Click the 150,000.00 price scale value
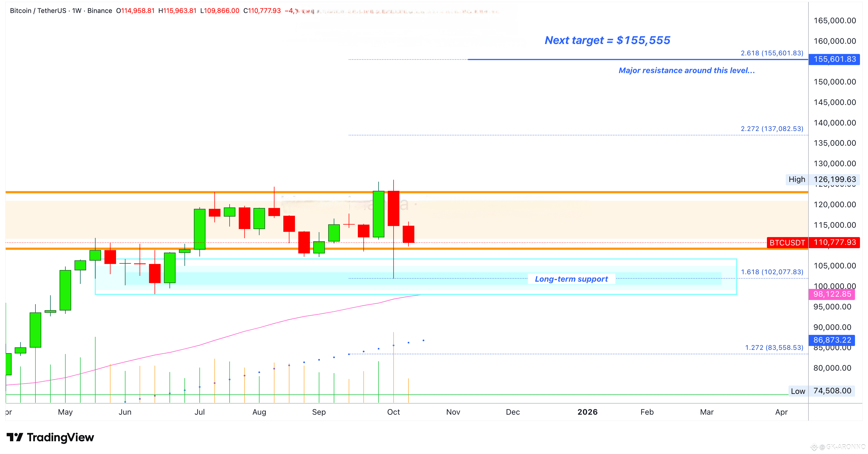The width and height of the screenshot is (868, 454). (x=835, y=82)
